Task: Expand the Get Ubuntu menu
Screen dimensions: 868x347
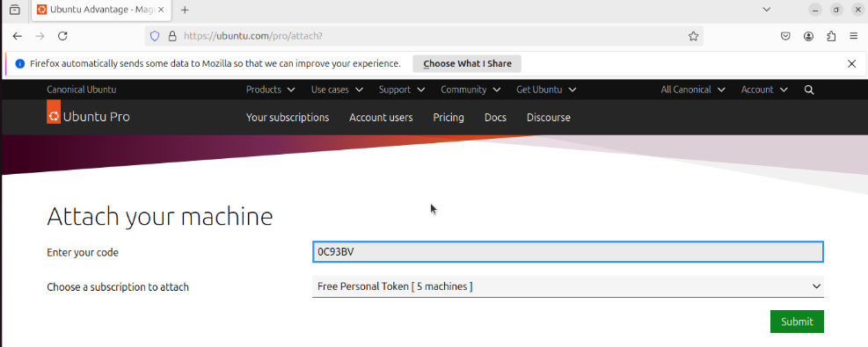Action: [546, 90]
